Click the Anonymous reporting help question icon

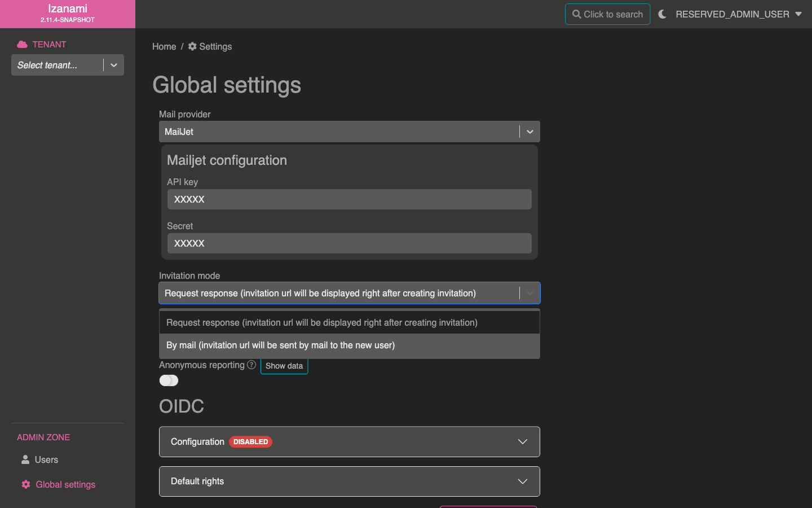click(x=251, y=365)
